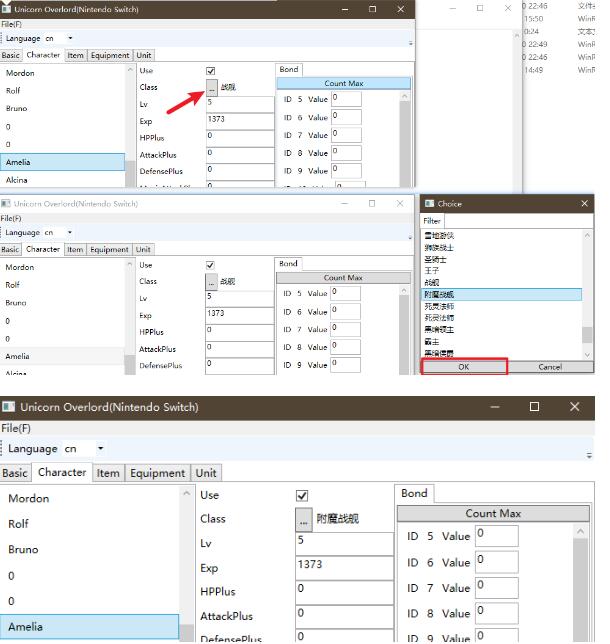The height and width of the screenshot is (644, 610).
Task: Toggle the Use checkbox in top window
Action: 211,71
